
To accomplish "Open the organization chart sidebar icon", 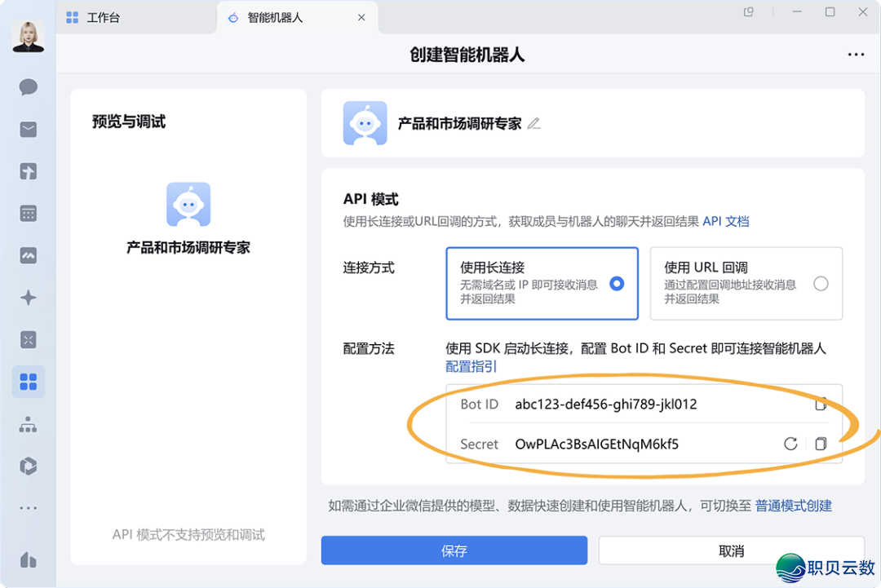I will click(x=29, y=425).
